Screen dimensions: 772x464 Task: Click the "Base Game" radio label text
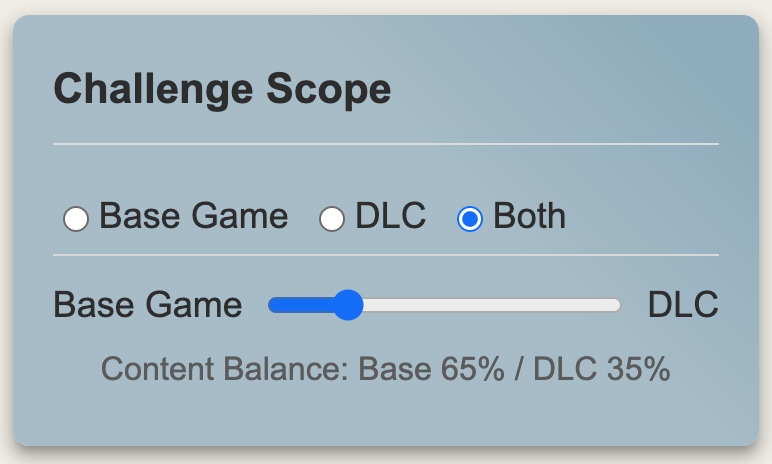pyautogui.click(x=193, y=216)
